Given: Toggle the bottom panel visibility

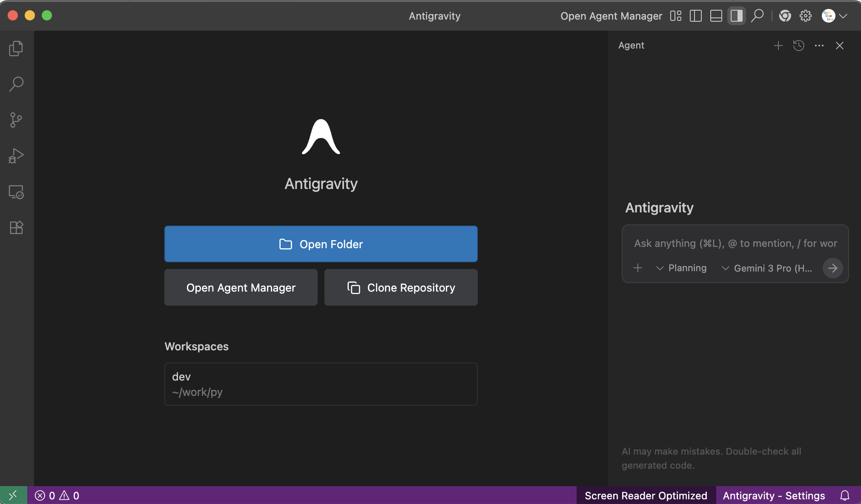Looking at the screenshot, I should click(716, 16).
